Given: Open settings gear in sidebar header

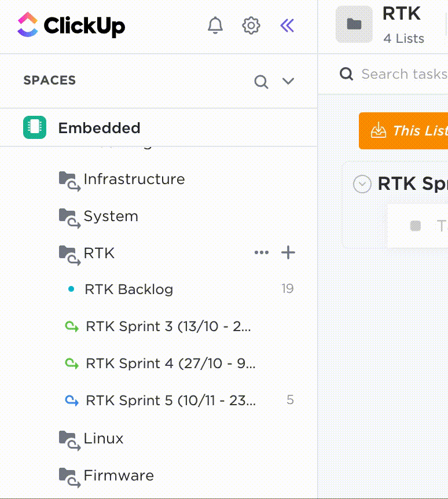Looking at the screenshot, I should click(x=251, y=25).
